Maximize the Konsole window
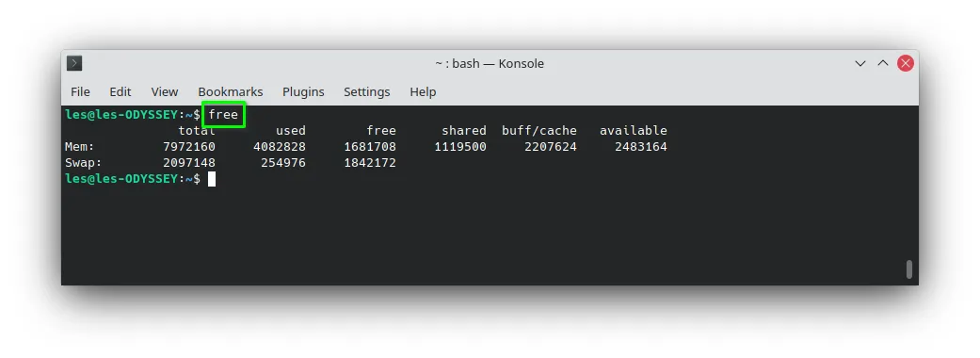The height and width of the screenshot is (358, 980). tap(882, 63)
